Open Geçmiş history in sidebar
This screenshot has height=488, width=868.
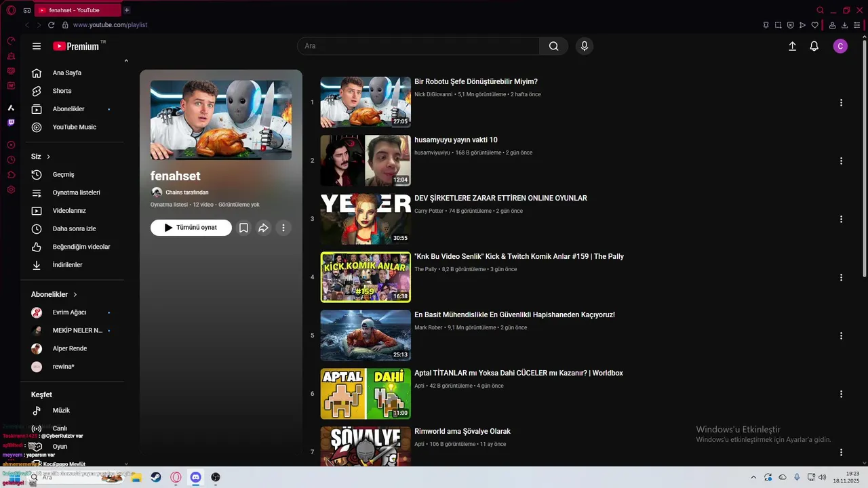pyautogui.click(x=75, y=174)
